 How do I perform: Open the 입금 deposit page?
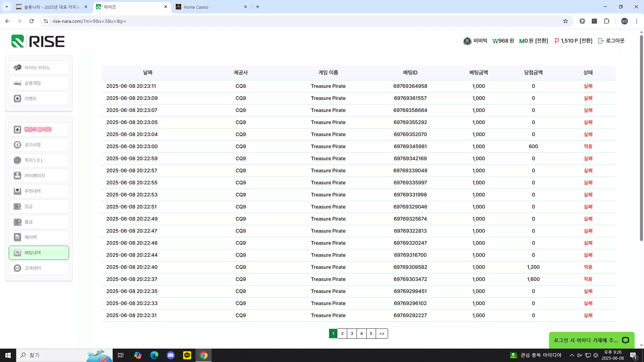point(39,206)
